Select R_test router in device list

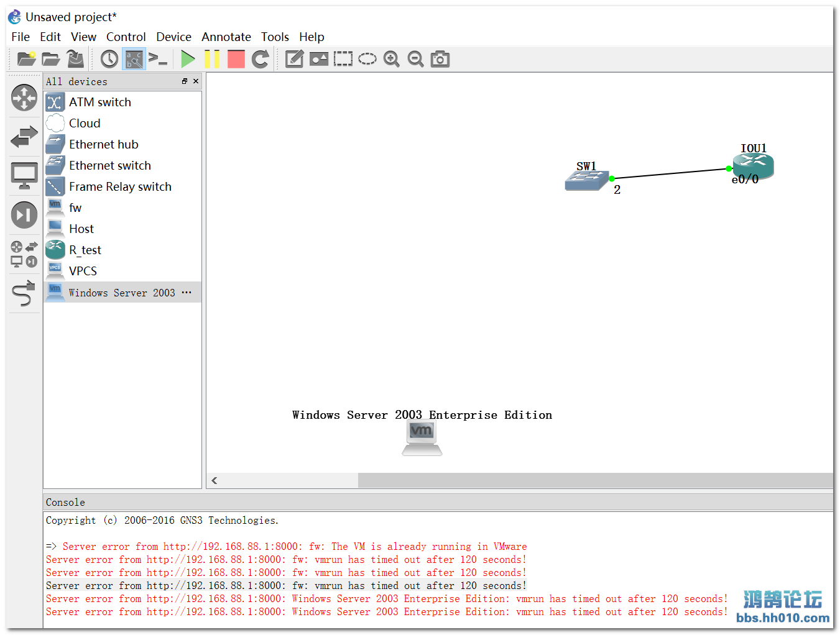click(x=122, y=250)
